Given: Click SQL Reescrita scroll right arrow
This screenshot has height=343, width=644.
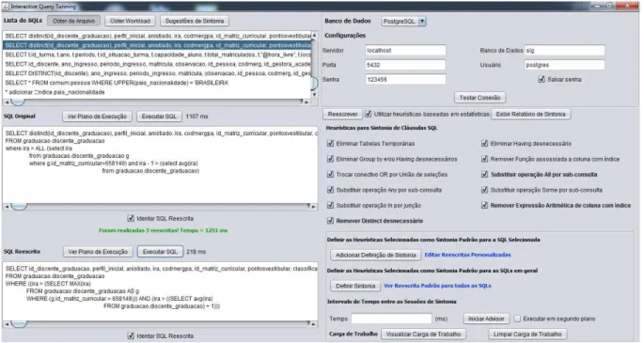Looking at the screenshot, I should click(313, 324).
